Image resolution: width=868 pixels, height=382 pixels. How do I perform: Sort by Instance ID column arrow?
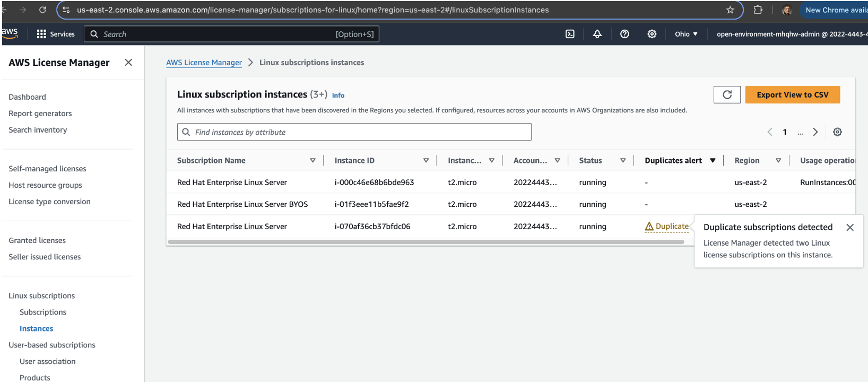(426, 160)
